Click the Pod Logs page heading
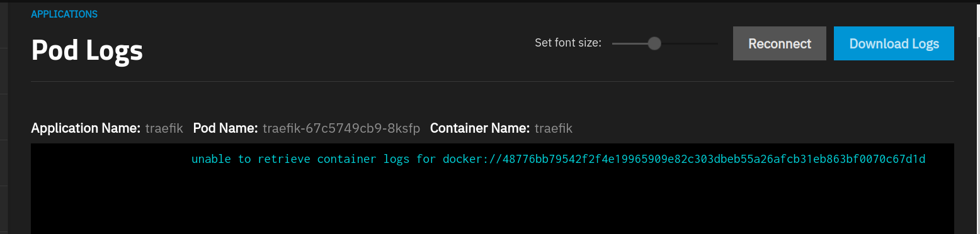Image resolution: width=980 pixels, height=234 pixels. pos(87,50)
